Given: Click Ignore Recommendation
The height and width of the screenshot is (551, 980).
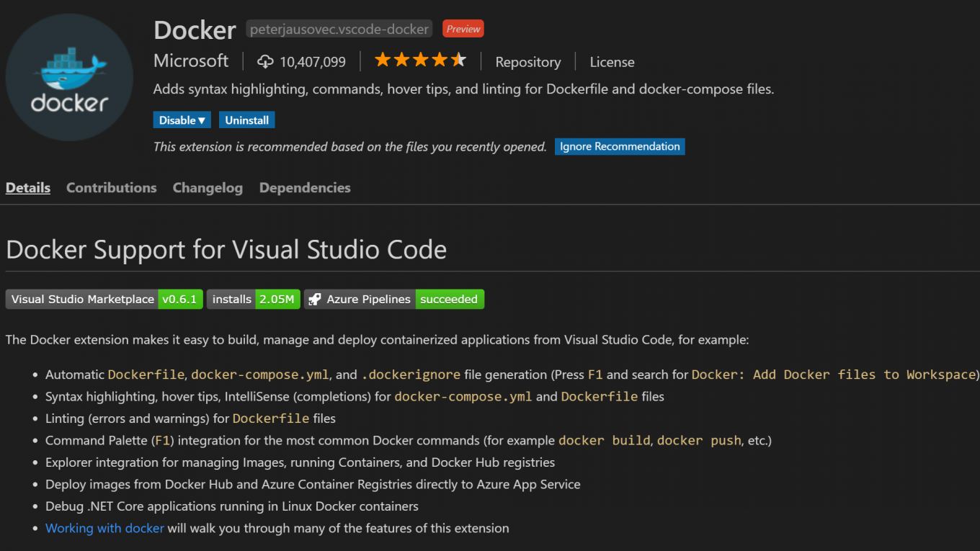Looking at the screenshot, I should [619, 146].
